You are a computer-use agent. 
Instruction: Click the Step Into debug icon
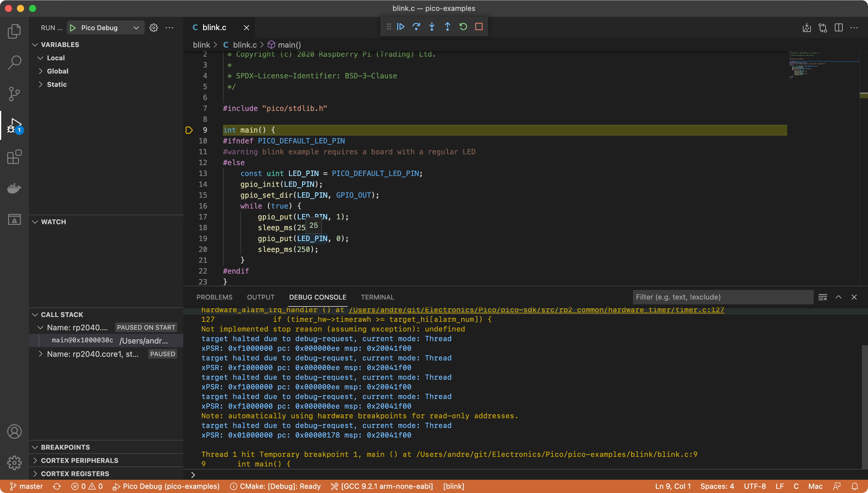pyautogui.click(x=432, y=27)
